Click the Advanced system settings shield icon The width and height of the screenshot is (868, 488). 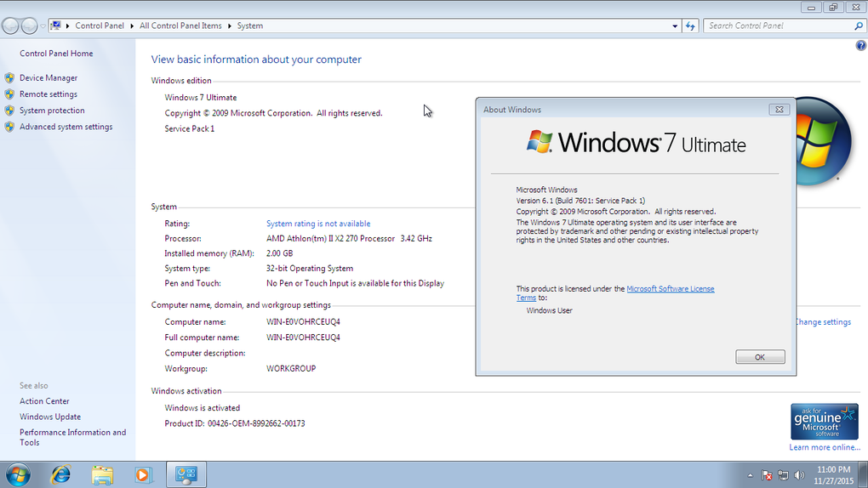coord(9,127)
